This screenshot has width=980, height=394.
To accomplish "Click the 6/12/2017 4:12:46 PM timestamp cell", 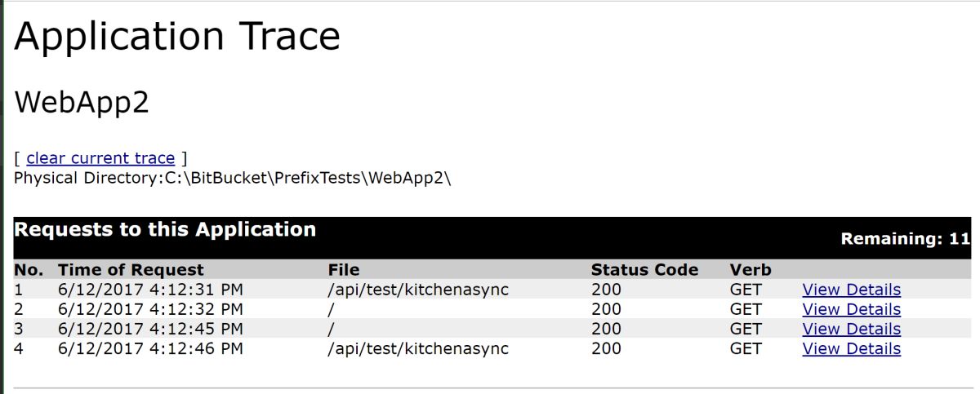I will tap(150, 348).
